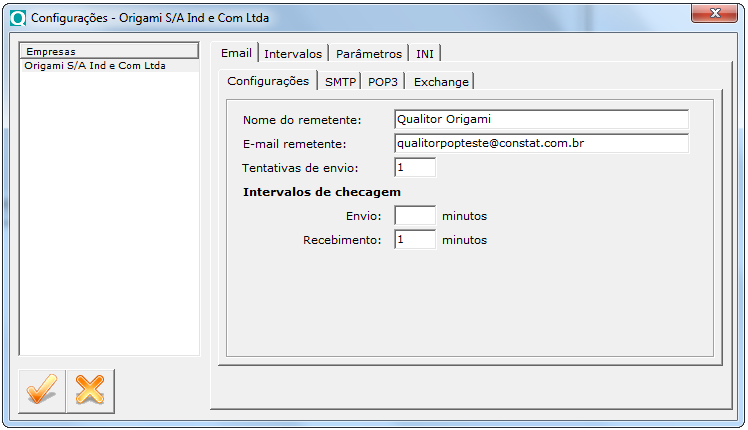Select the Configurações sub-tab
This screenshot has height=430, width=748.
pyautogui.click(x=268, y=81)
